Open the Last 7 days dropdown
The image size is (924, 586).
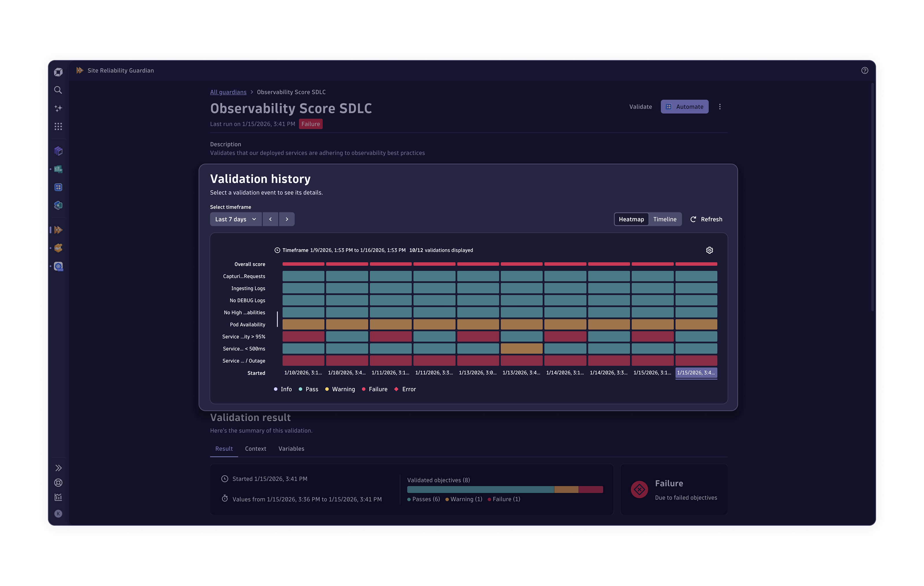pyautogui.click(x=236, y=219)
